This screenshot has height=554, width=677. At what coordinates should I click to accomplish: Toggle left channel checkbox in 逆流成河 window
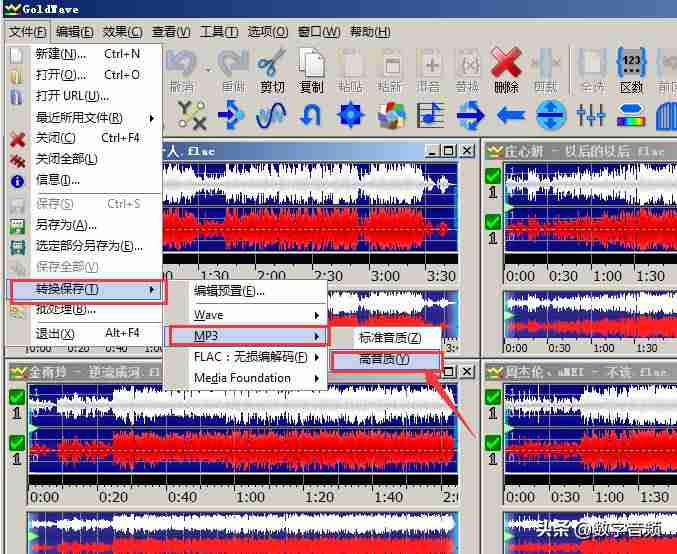click(17, 397)
